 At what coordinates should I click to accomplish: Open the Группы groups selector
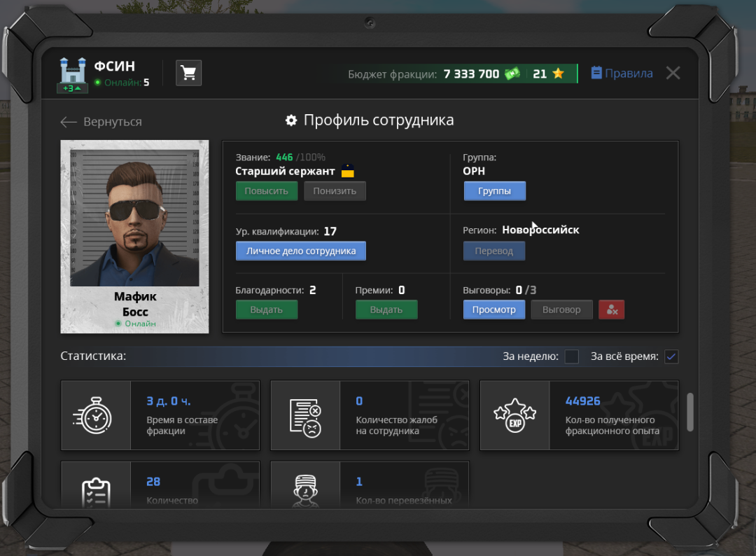click(494, 190)
